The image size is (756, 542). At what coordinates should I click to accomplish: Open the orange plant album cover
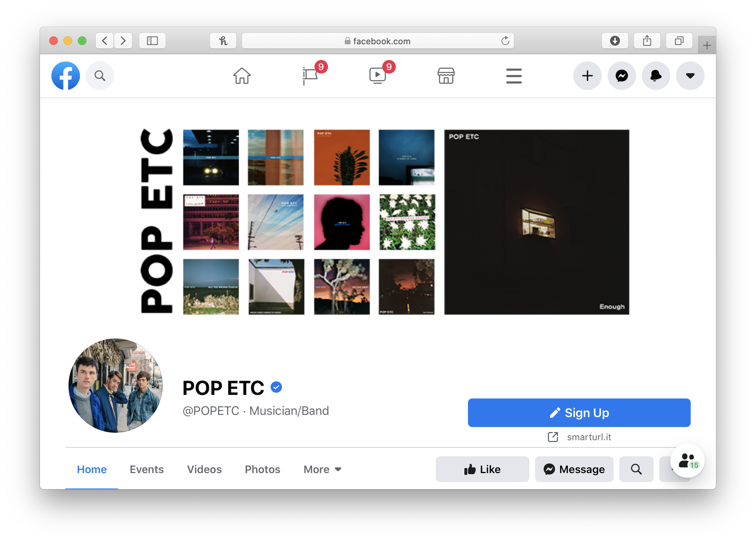pyautogui.click(x=342, y=157)
